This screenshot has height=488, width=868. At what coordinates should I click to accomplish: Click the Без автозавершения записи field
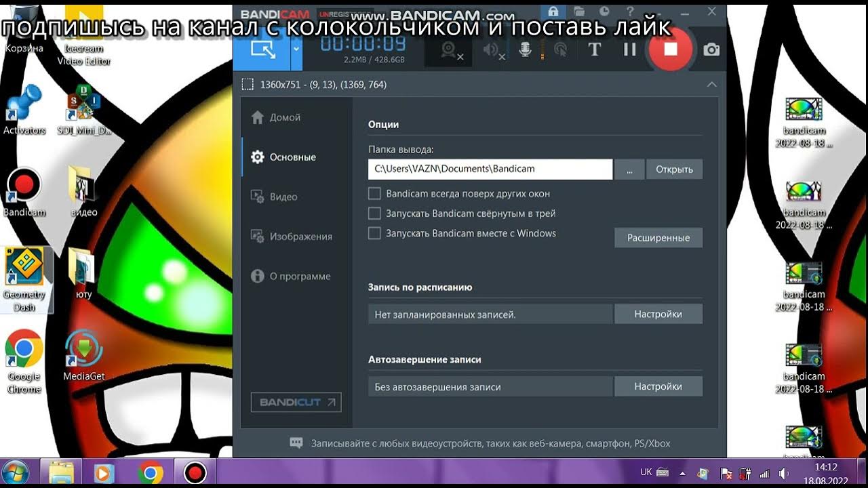coord(491,387)
